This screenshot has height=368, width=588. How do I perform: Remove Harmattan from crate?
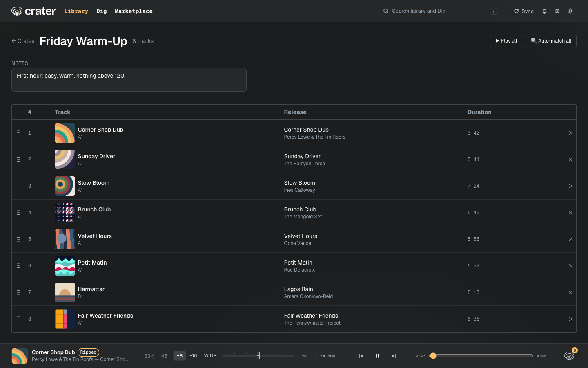tap(570, 292)
